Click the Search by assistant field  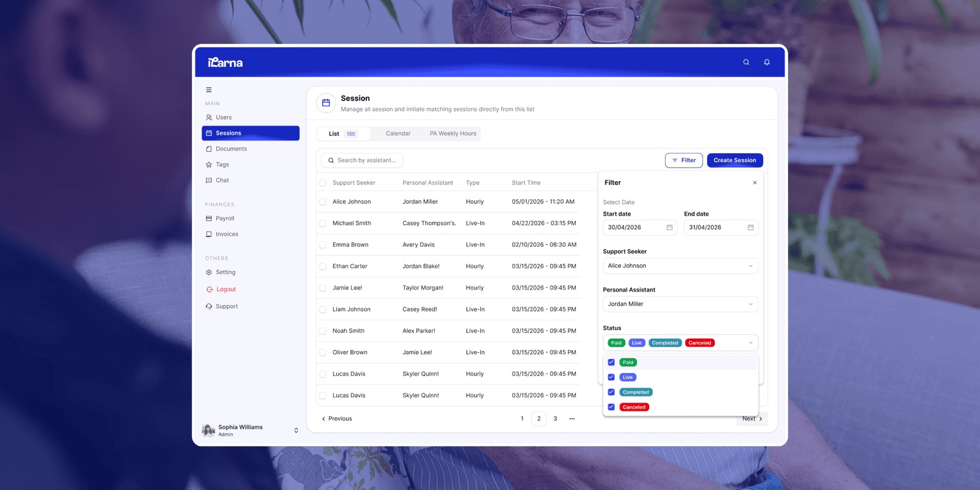(362, 160)
